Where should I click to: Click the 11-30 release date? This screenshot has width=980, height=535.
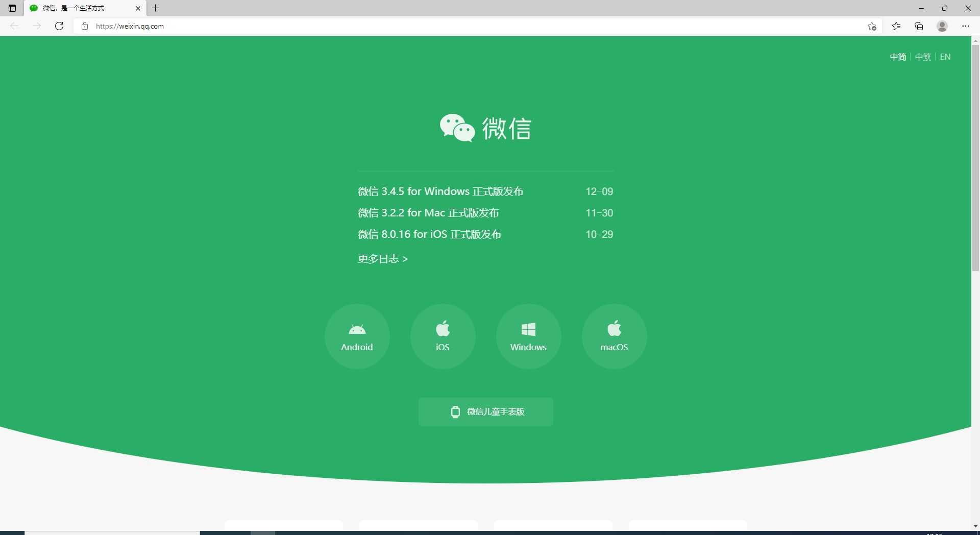click(599, 213)
